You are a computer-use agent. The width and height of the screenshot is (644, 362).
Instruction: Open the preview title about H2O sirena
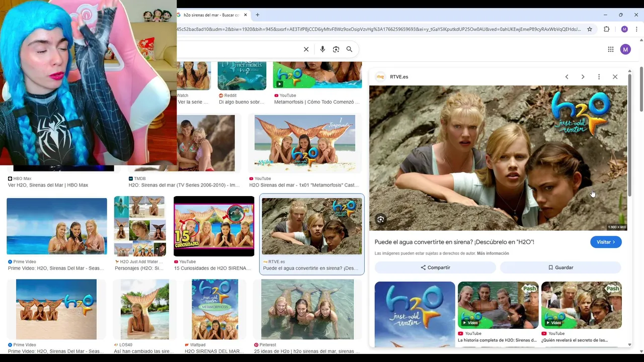click(454, 242)
